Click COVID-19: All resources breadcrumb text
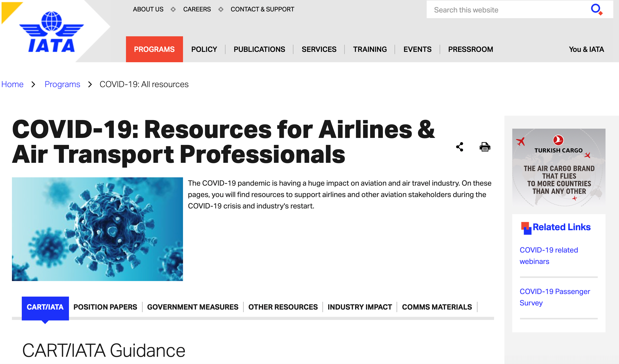The width and height of the screenshot is (619, 364). click(144, 84)
